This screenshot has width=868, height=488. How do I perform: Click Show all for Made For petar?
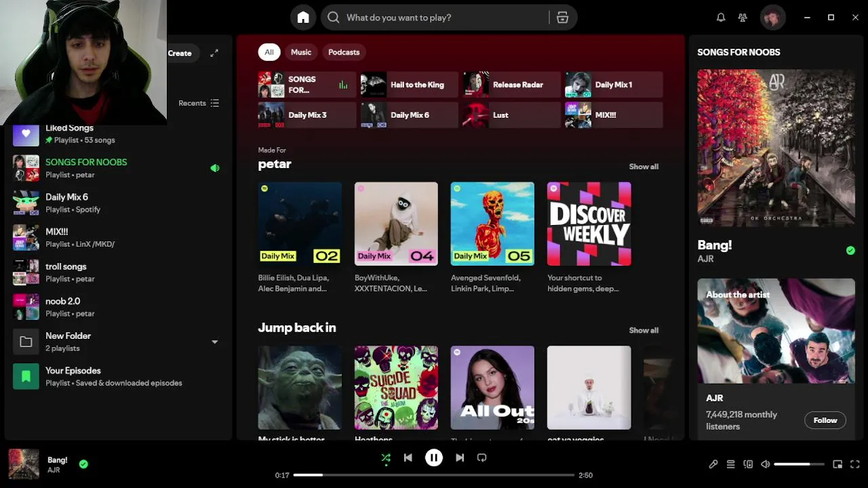coord(644,167)
